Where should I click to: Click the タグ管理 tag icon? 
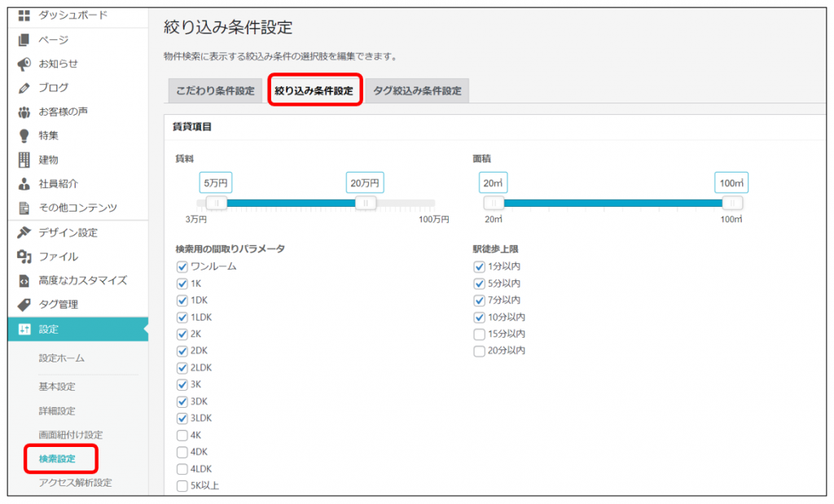tap(24, 305)
